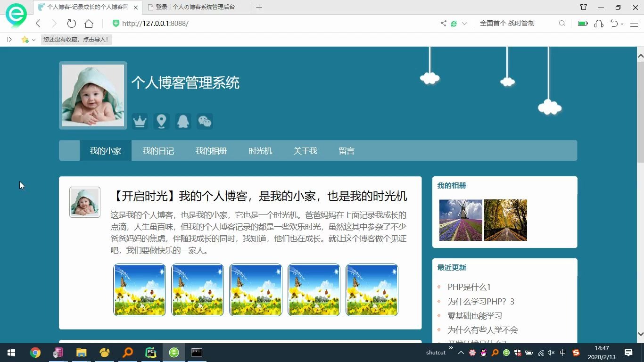Open PyCharm from the taskbar
The height and width of the screenshot is (362, 644).
151,353
